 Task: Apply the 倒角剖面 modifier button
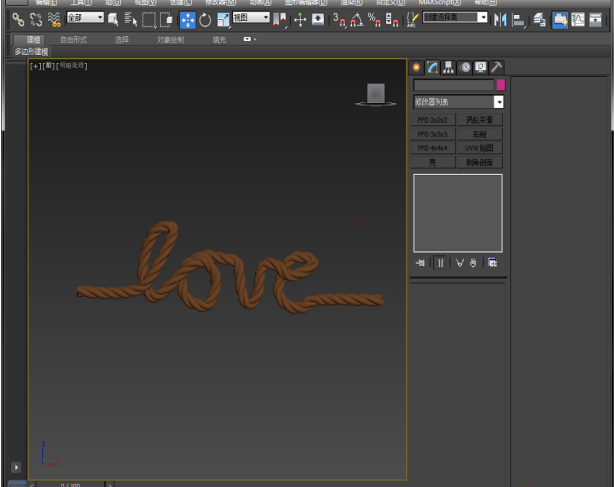tap(480, 162)
